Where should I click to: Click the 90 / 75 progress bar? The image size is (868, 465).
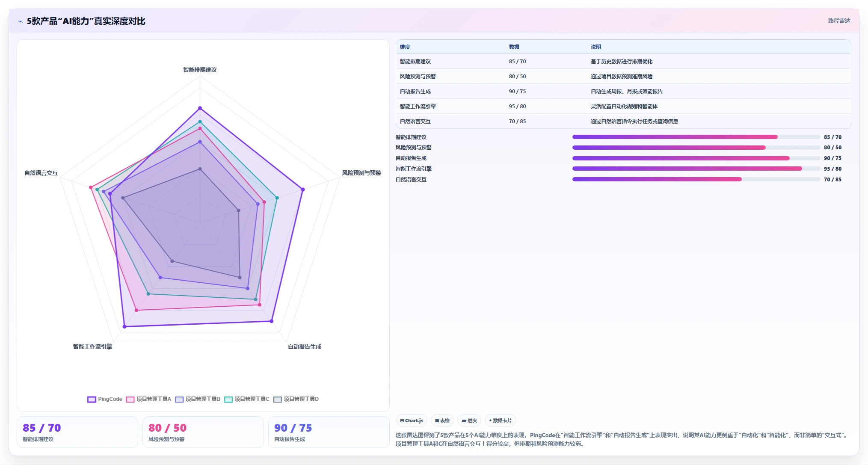pyautogui.click(x=696, y=158)
